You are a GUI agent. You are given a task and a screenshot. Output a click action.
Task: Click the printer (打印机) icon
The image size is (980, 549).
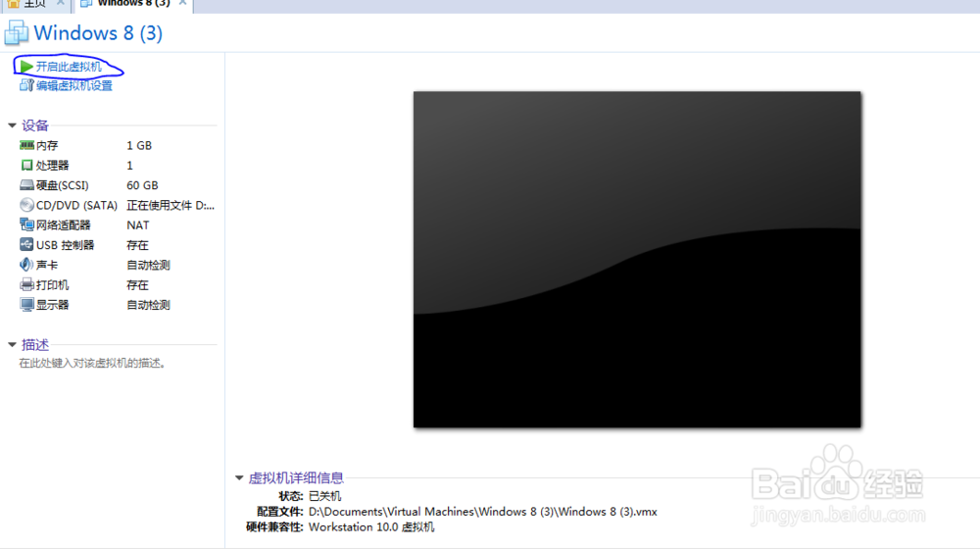[x=26, y=284]
